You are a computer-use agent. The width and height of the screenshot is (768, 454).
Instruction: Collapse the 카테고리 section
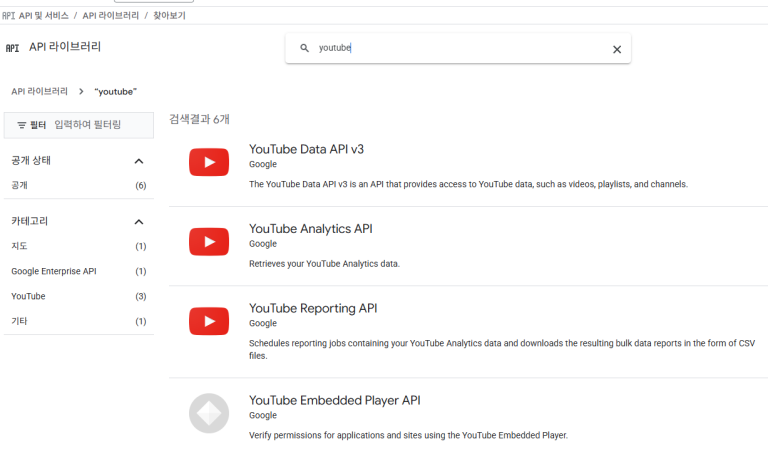[x=139, y=222]
